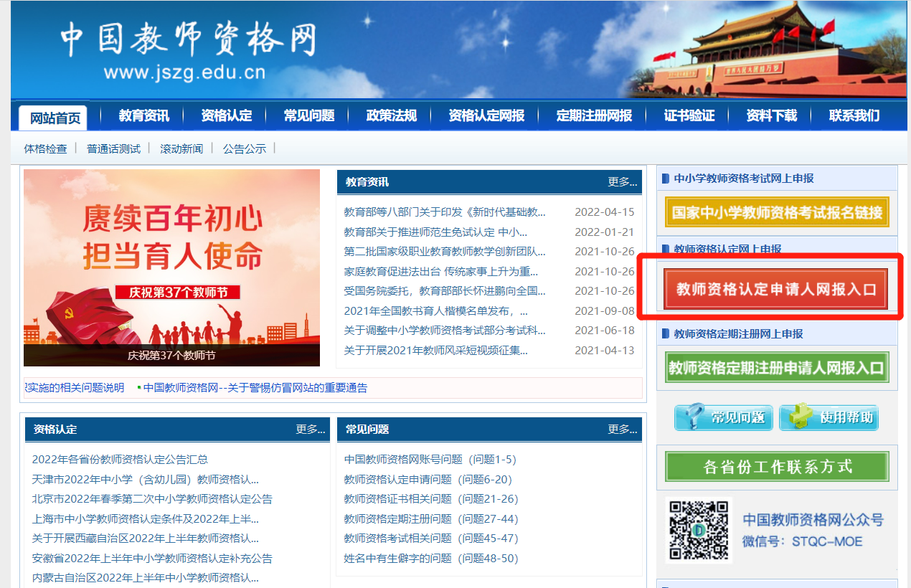Go to 资料下载 in the navigation bar
911x588 pixels.
(x=771, y=115)
